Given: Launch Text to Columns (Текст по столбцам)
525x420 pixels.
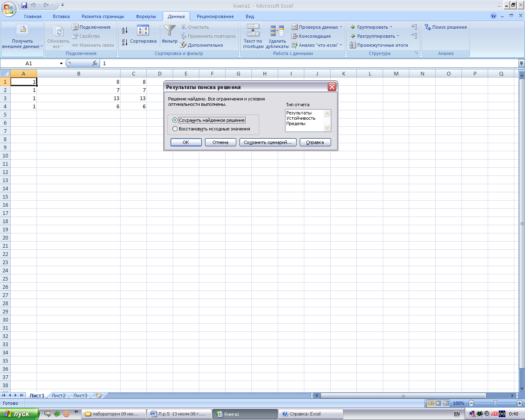Looking at the screenshot, I should pos(253,37).
